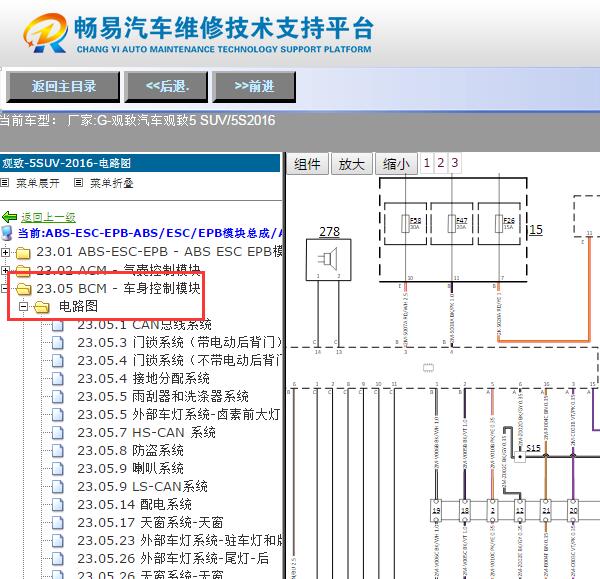Open the 组件 button above diagram
The width and height of the screenshot is (600, 579).
pos(307,164)
